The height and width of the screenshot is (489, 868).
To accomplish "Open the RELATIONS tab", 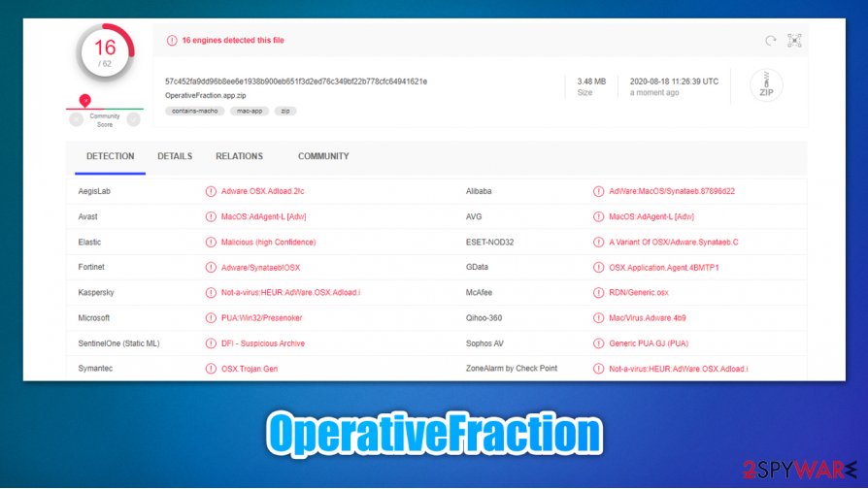I will coord(239,156).
